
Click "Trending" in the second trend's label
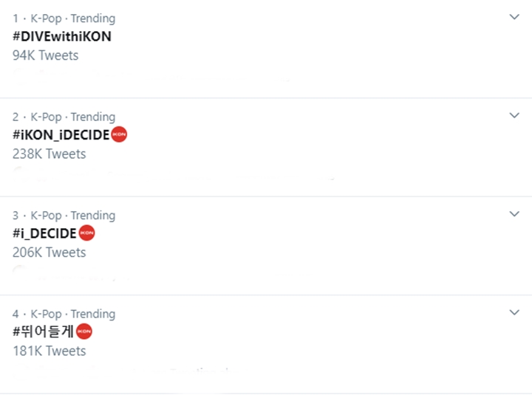pos(93,117)
